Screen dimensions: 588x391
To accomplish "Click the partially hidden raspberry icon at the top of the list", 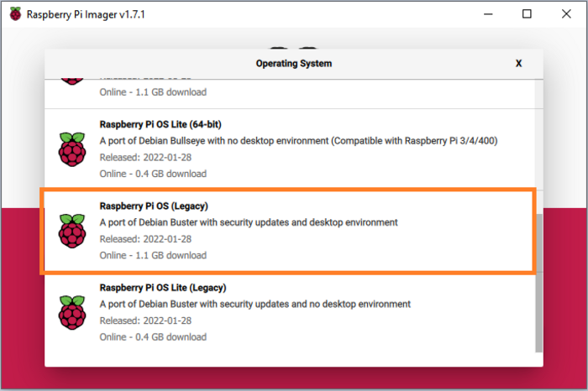I will coord(72,81).
